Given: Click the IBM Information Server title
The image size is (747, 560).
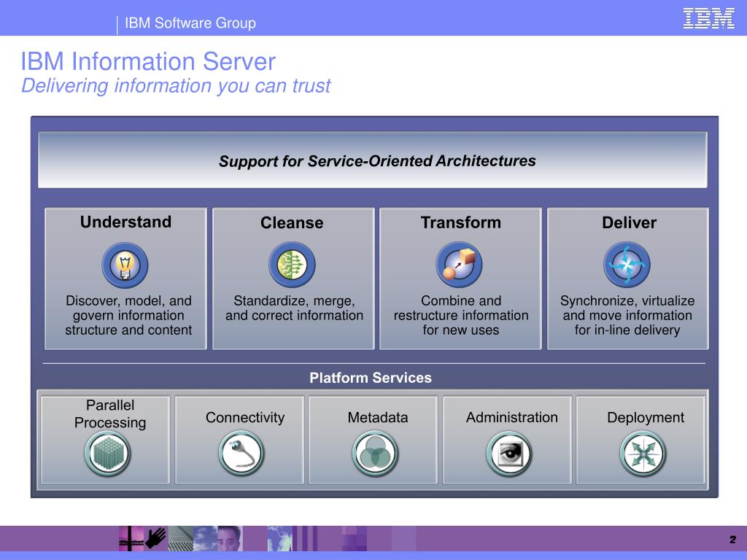Looking at the screenshot, I should [x=148, y=61].
